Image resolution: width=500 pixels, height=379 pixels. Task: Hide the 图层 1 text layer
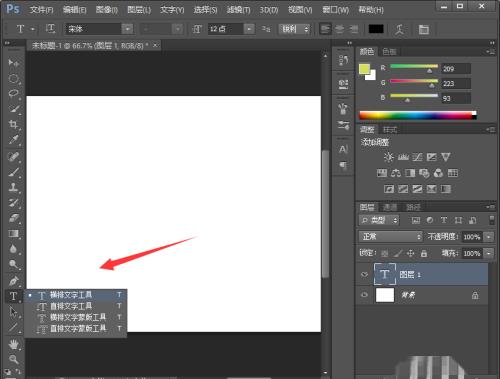click(364, 275)
